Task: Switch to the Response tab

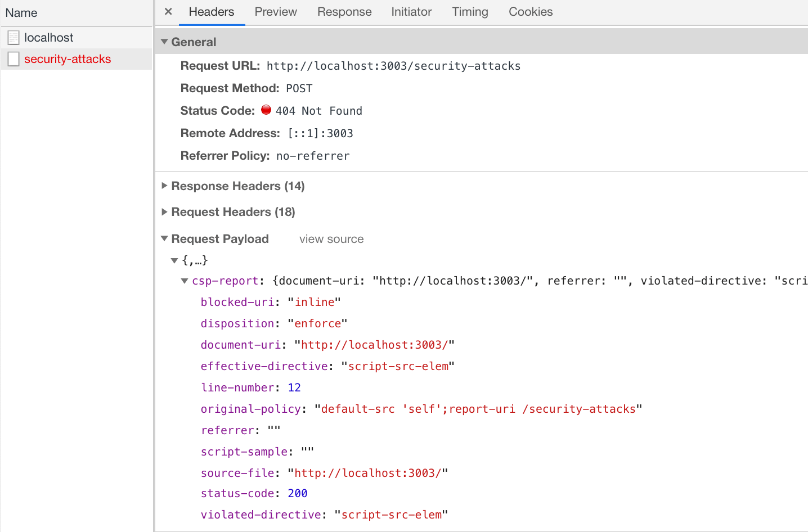Action: [x=344, y=11]
